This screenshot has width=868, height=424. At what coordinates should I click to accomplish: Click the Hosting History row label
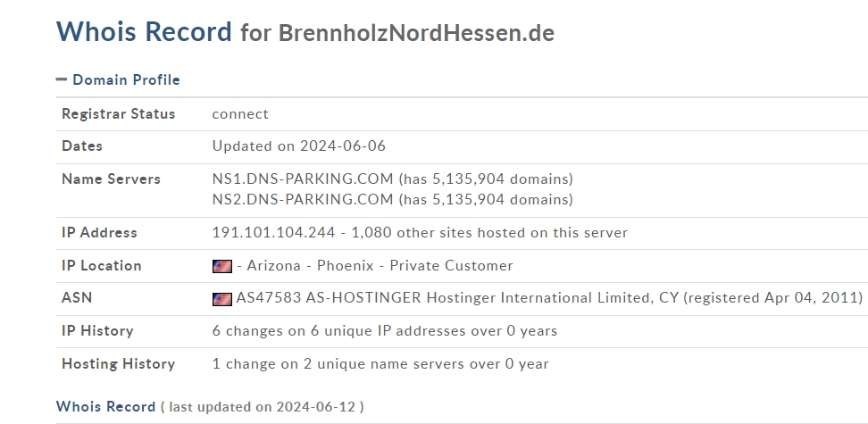click(119, 363)
